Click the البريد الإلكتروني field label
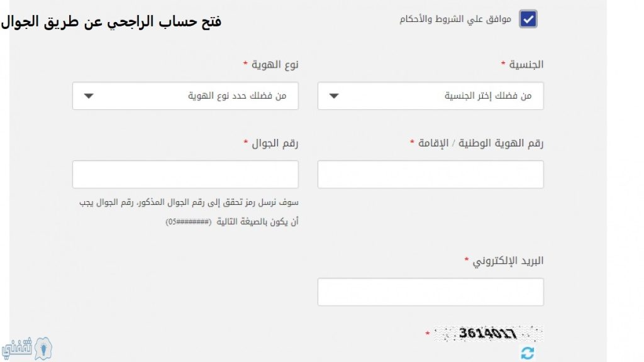The height and width of the screenshot is (362, 644). (x=508, y=261)
